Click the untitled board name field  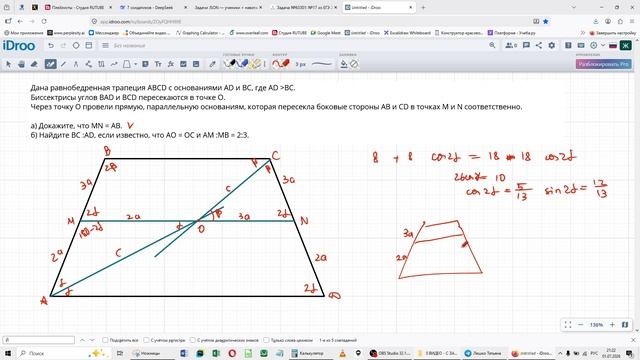coord(129,45)
